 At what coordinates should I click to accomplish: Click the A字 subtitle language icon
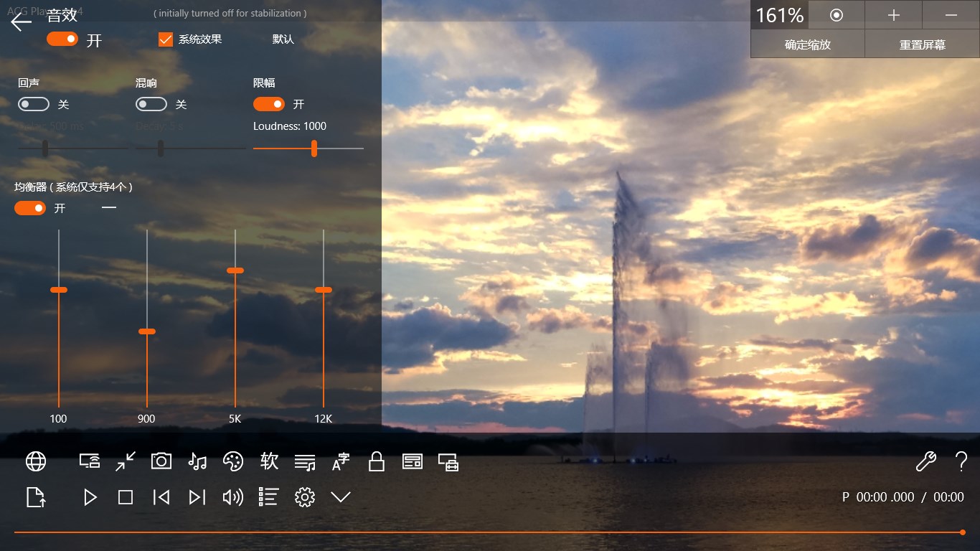[341, 461]
